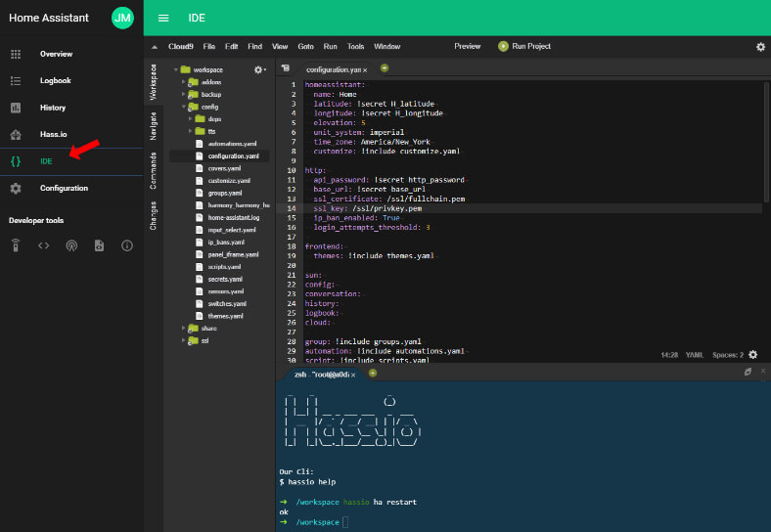771x532 pixels.
Task: Open the Cloud9 menu
Action: click(x=180, y=47)
